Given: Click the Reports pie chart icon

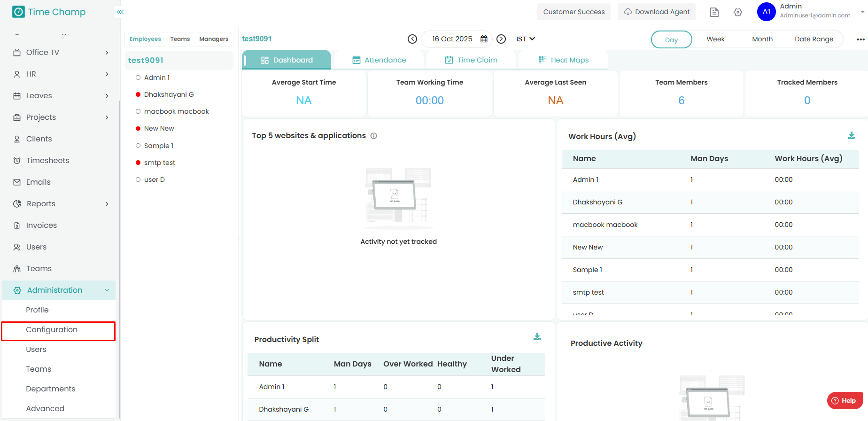Looking at the screenshot, I should (17, 204).
